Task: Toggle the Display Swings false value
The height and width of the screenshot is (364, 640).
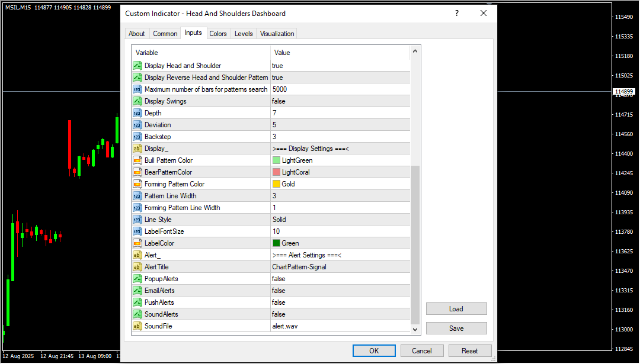Action: pyautogui.click(x=340, y=101)
